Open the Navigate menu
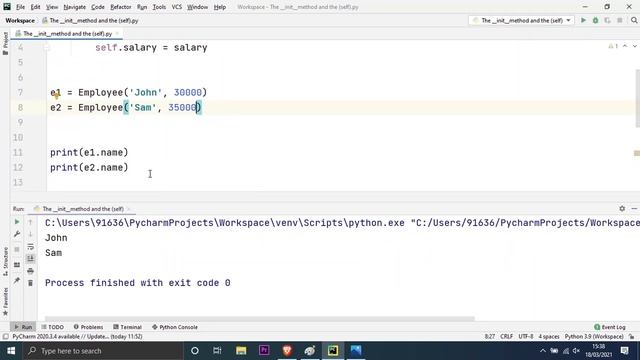640x360 pixels. tap(75, 7)
